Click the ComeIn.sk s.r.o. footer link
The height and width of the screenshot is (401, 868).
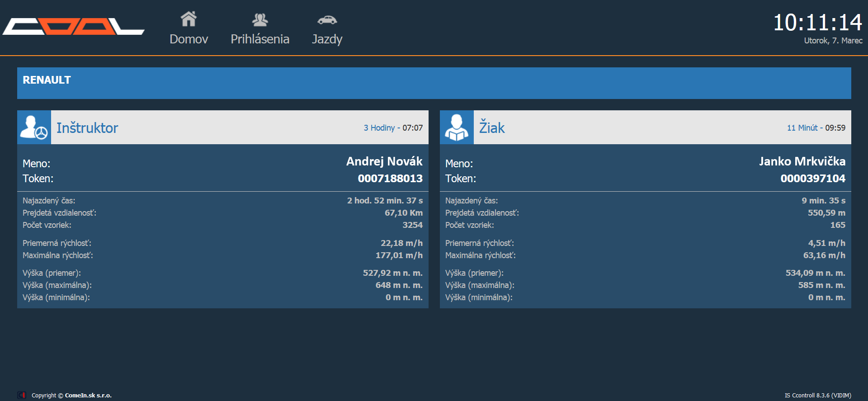click(88, 395)
